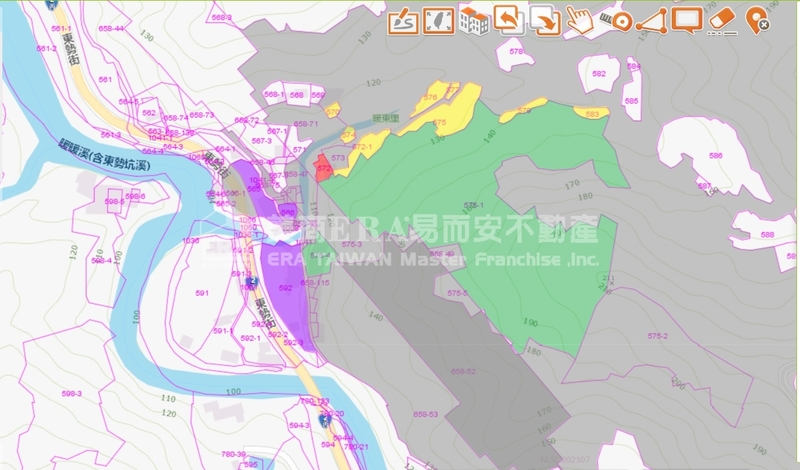800x470 pixels.
Task: Open the callout annotation tool
Action: [x=686, y=19]
